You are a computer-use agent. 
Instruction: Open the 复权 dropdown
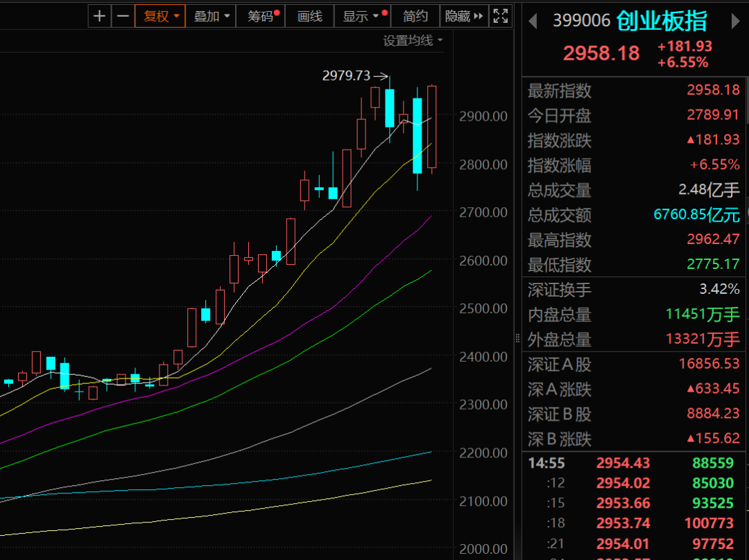161,16
